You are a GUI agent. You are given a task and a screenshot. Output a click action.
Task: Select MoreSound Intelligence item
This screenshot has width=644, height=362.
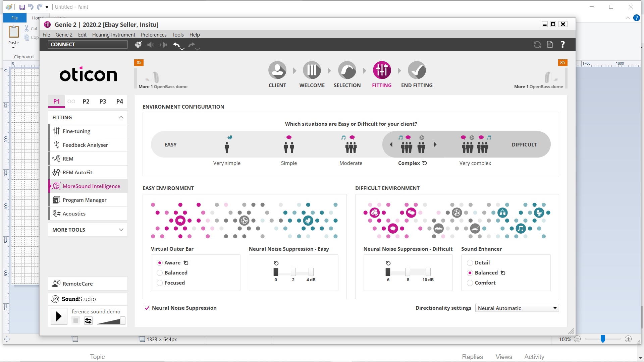(88, 186)
